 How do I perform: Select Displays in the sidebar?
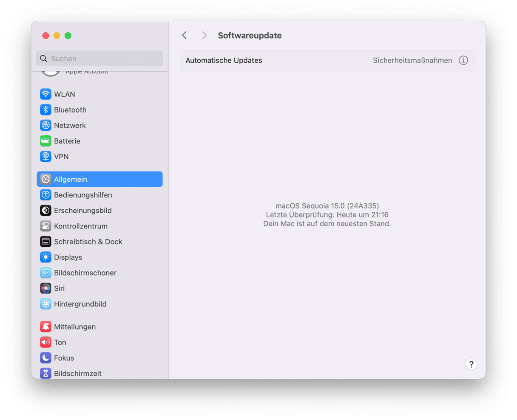68,257
